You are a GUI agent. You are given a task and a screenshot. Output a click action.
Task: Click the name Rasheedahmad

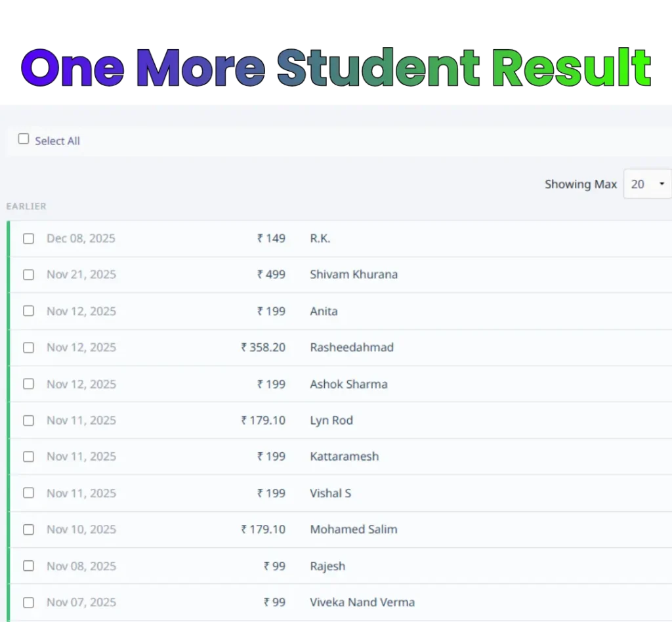352,347
